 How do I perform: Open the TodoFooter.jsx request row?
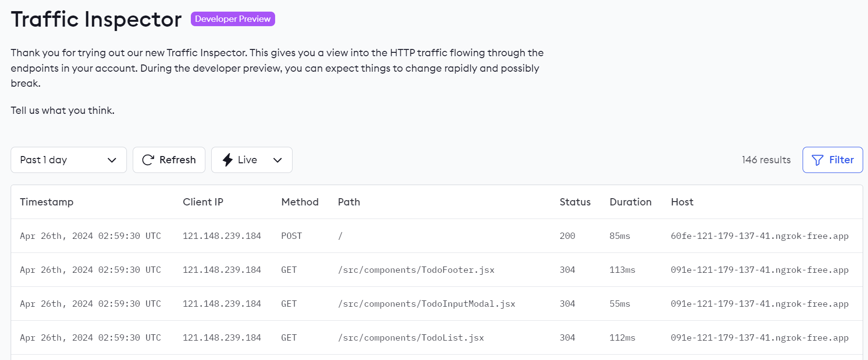[416, 270]
